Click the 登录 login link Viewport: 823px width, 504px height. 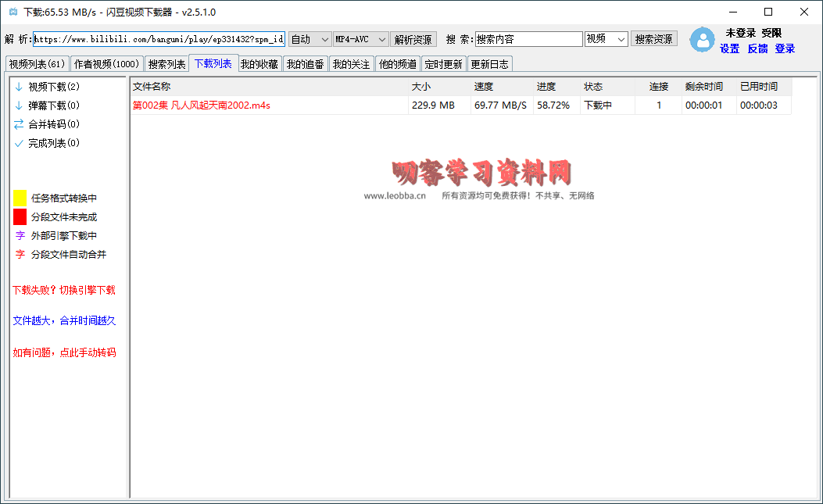point(785,48)
